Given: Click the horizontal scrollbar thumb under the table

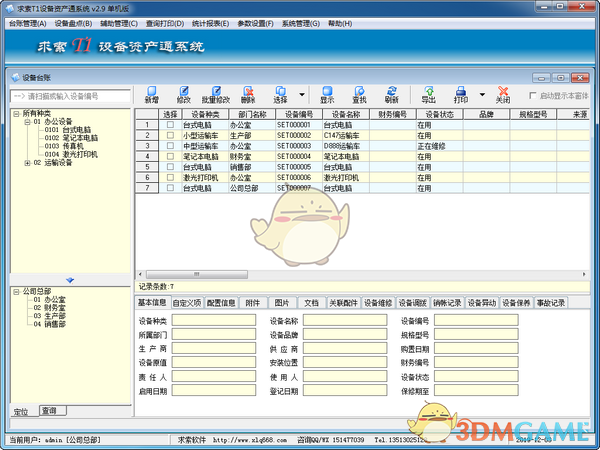Looking at the screenshot, I should click(197, 274).
